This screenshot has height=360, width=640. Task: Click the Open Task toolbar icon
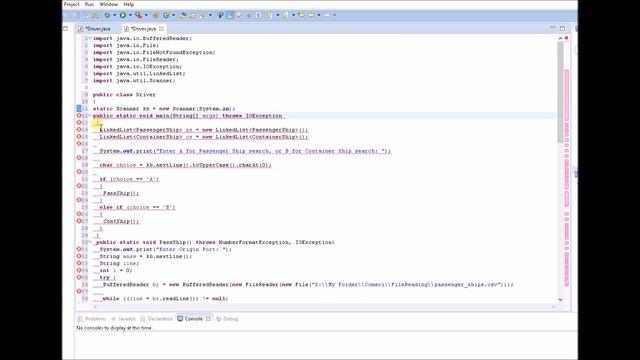(193, 15)
